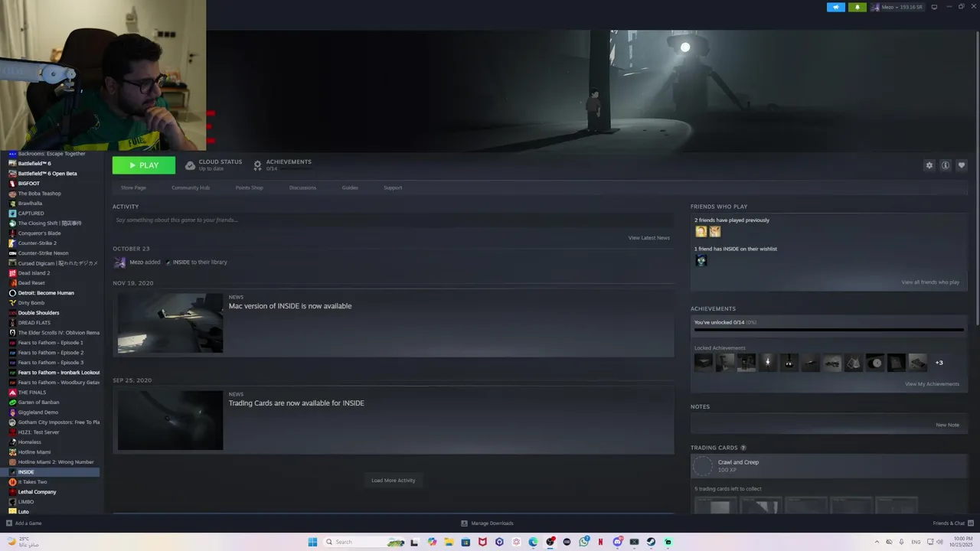This screenshot has height=551, width=980.
Task: Select BIGFOOT in the library list
Action: click(x=29, y=184)
